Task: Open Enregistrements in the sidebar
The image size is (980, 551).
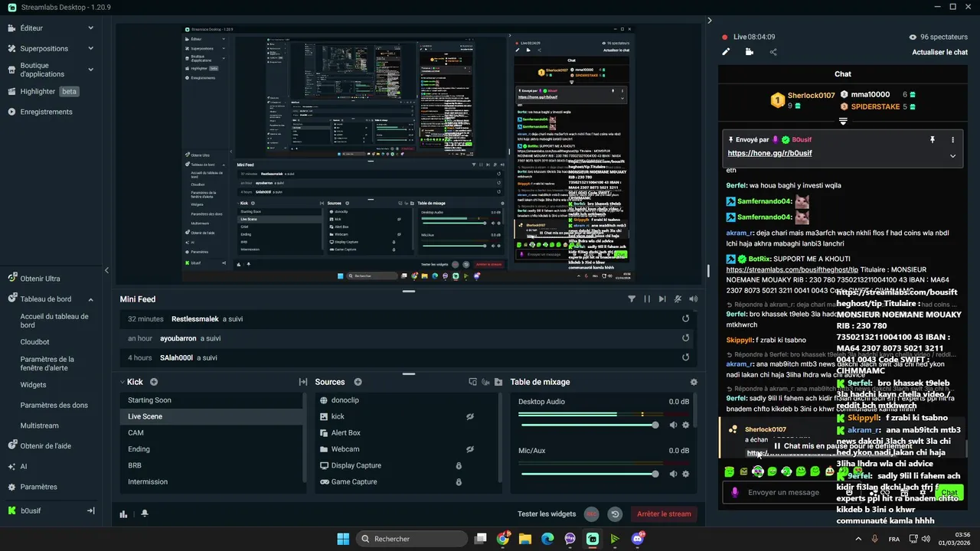Action: click(x=46, y=112)
